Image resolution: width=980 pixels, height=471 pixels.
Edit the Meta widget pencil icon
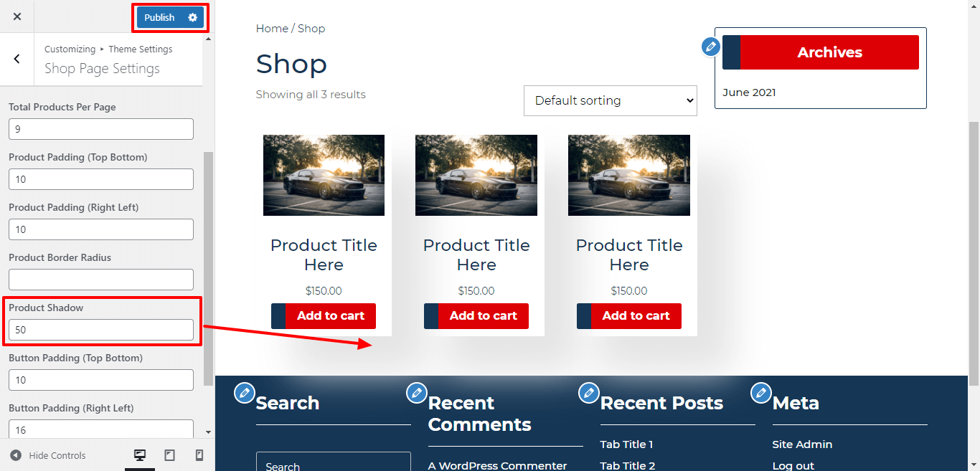tap(761, 393)
